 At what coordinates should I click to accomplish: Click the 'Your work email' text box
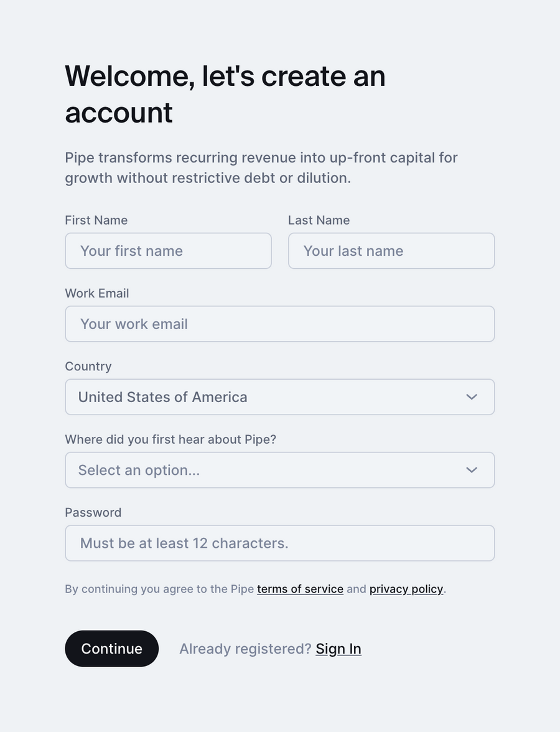280,324
